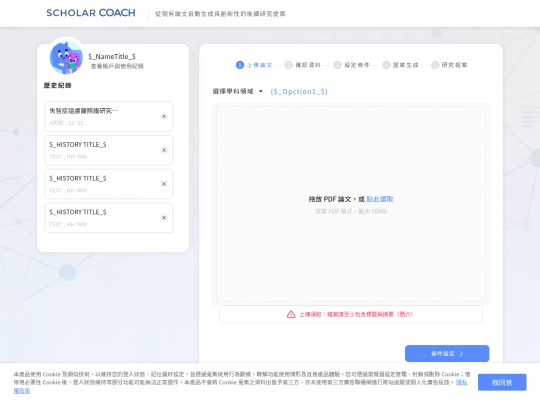Click the 條件設定 next button
The width and height of the screenshot is (540, 405).
[x=447, y=353]
